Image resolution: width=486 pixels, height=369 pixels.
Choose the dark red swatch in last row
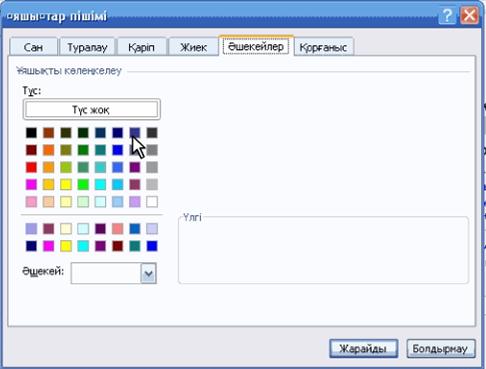[x=118, y=246]
